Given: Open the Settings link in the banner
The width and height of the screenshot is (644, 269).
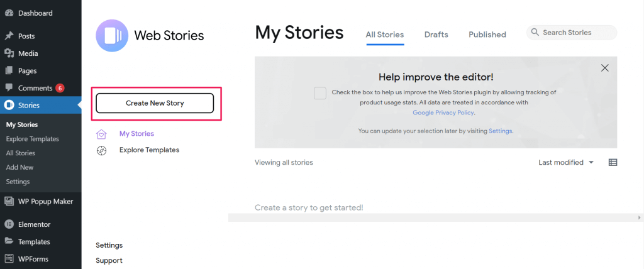Looking at the screenshot, I should coord(500,131).
